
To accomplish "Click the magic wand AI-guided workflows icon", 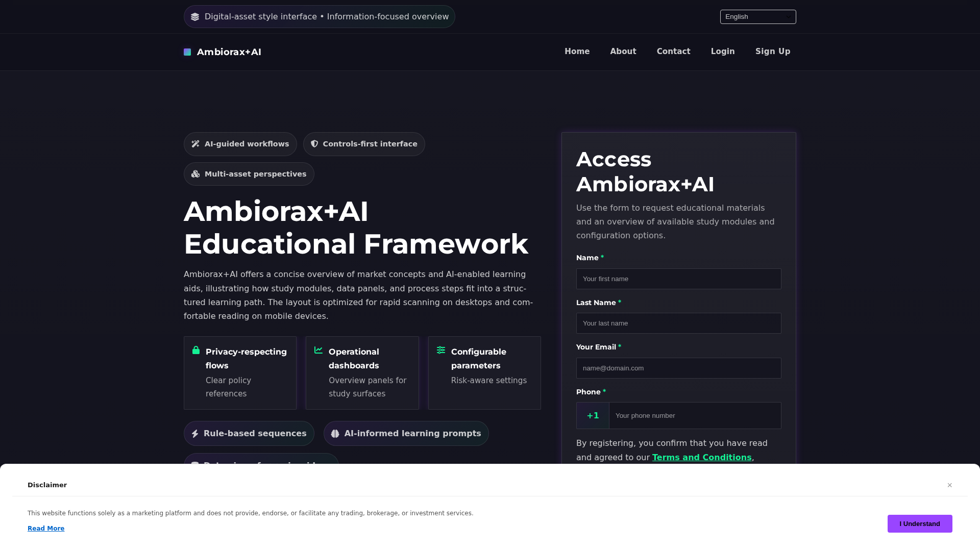I will pos(195,144).
